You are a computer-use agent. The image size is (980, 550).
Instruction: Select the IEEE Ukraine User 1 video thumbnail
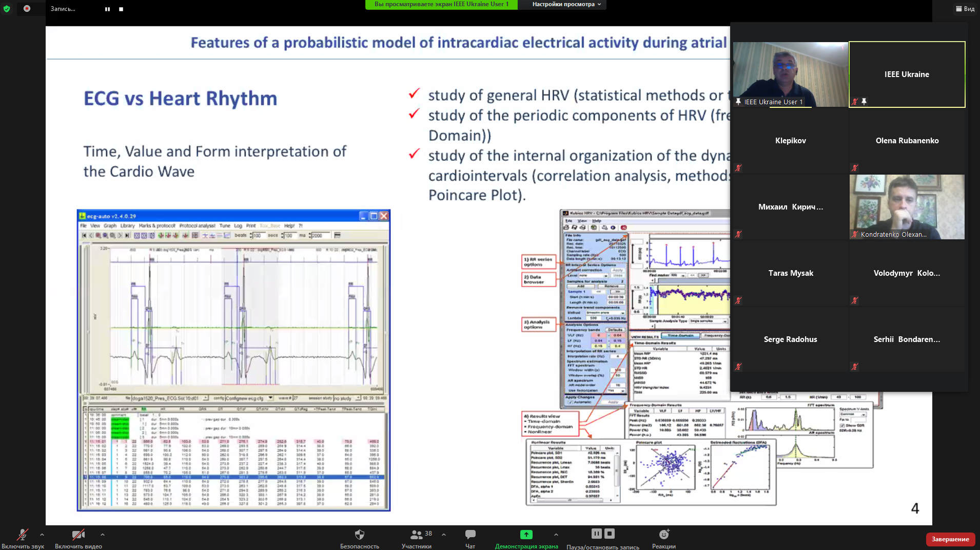[x=790, y=74]
